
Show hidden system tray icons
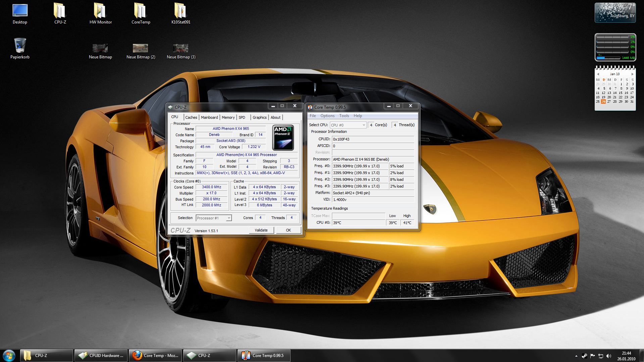tap(576, 356)
